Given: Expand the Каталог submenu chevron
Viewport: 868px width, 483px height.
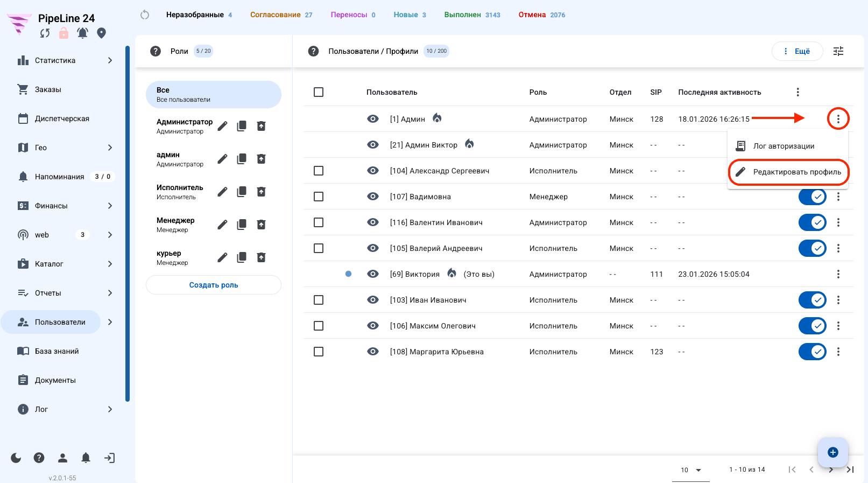Looking at the screenshot, I should pos(110,264).
